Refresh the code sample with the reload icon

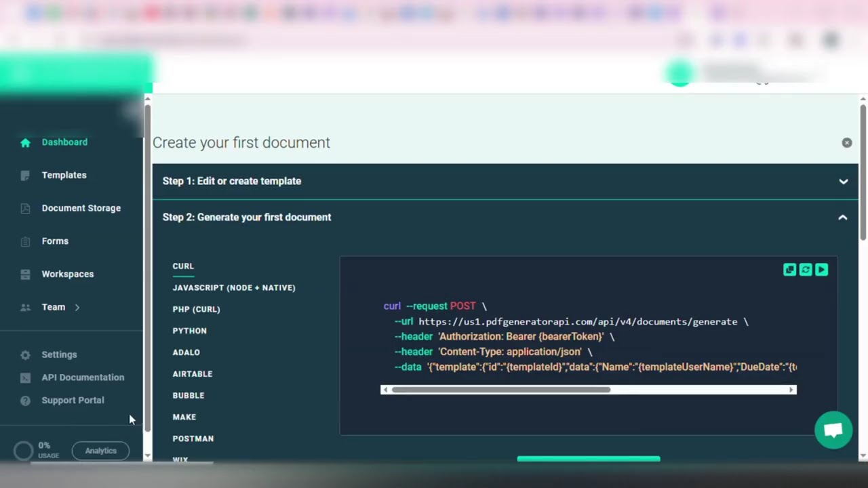coord(806,270)
